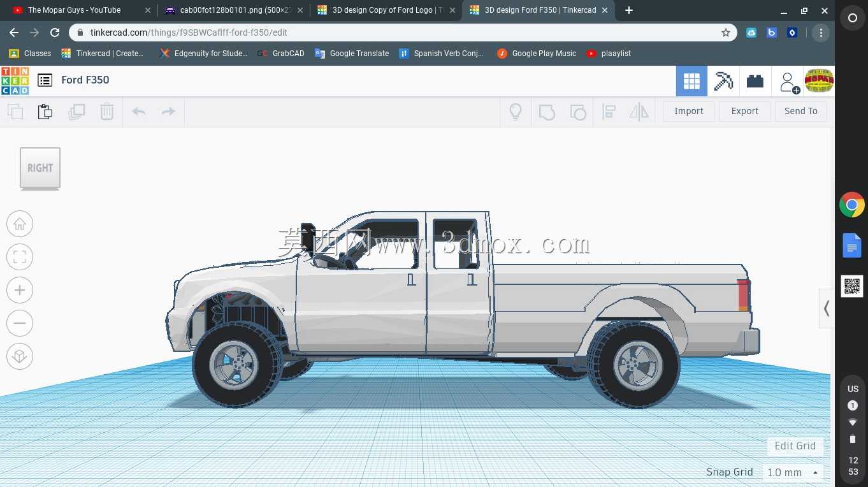Click the Home view button

(x=20, y=224)
